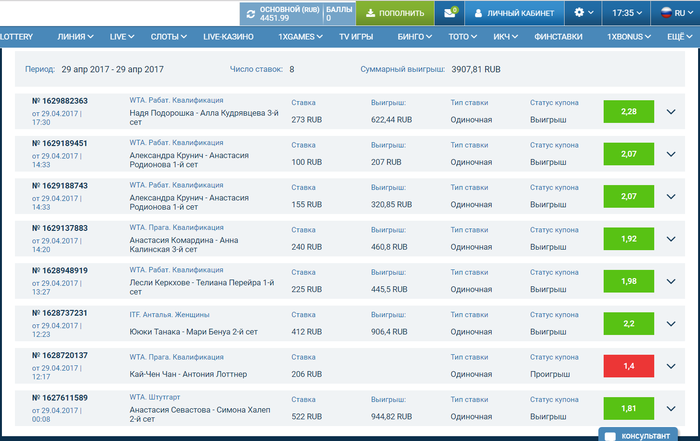Click green 1,81 odds box
The image size is (700, 441).
click(x=629, y=408)
